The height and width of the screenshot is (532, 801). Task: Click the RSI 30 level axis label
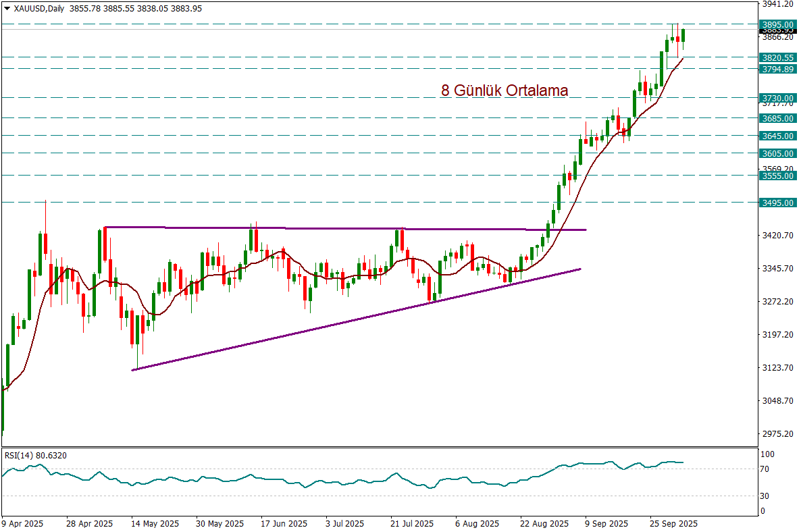click(x=765, y=496)
